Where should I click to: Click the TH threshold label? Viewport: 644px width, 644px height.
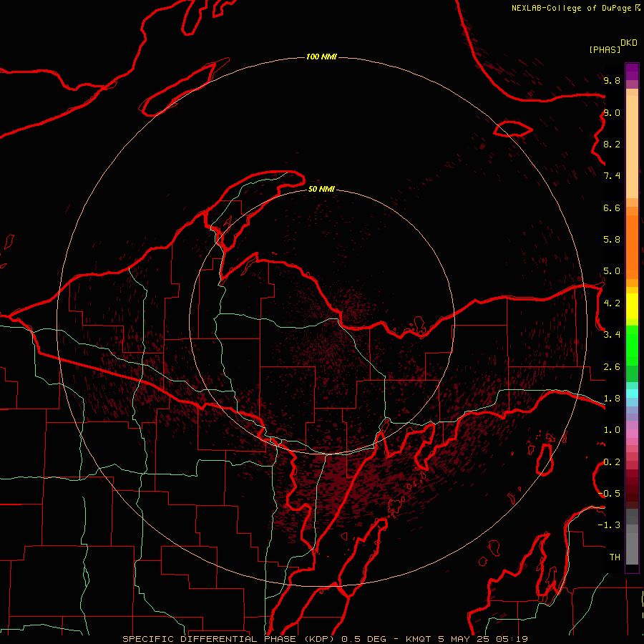(615, 557)
